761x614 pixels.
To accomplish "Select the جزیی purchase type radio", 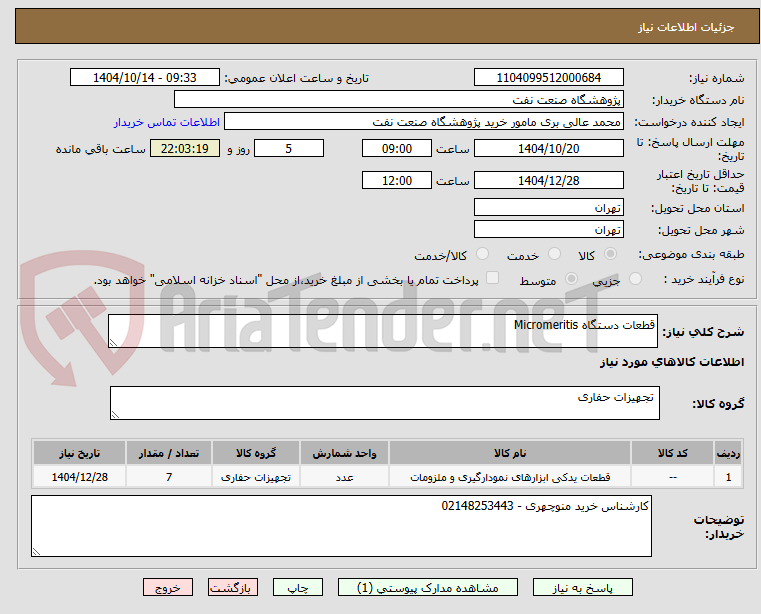I will tap(635, 279).
